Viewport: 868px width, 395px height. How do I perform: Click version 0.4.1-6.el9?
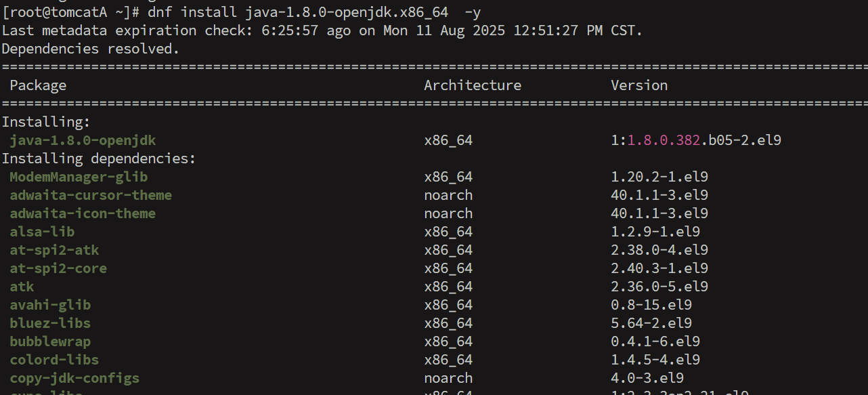655,341
